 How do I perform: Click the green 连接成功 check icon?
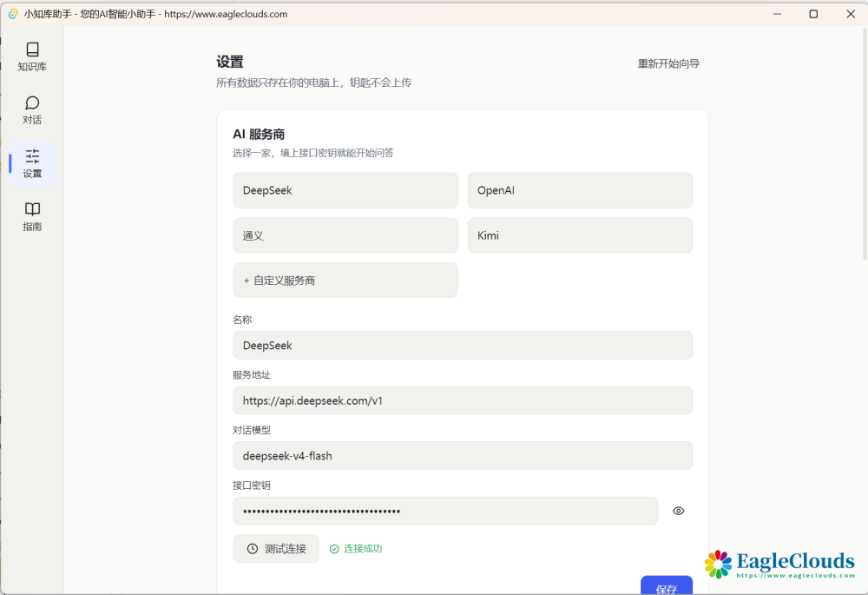tap(334, 549)
